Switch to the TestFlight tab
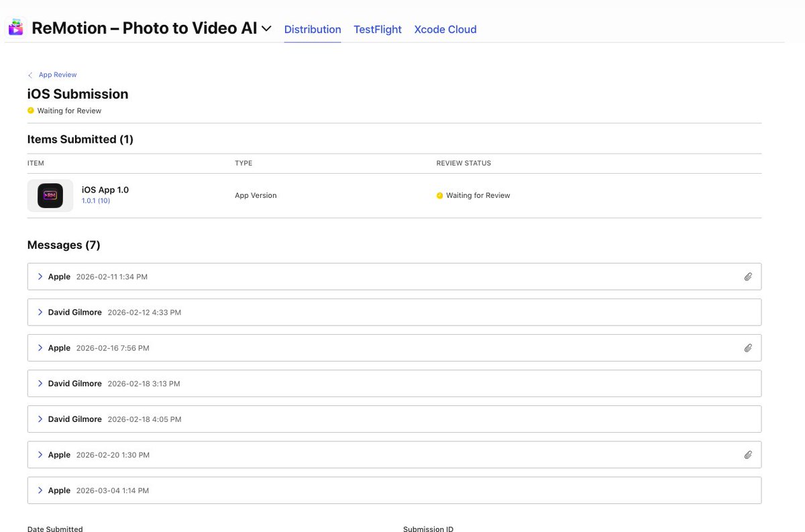This screenshot has width=805, height=532. coord(378,30)
